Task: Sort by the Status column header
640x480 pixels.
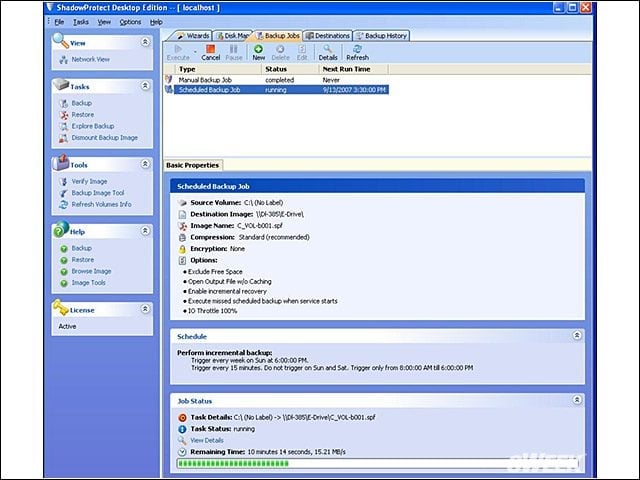Action: click(x=290, y=69)
